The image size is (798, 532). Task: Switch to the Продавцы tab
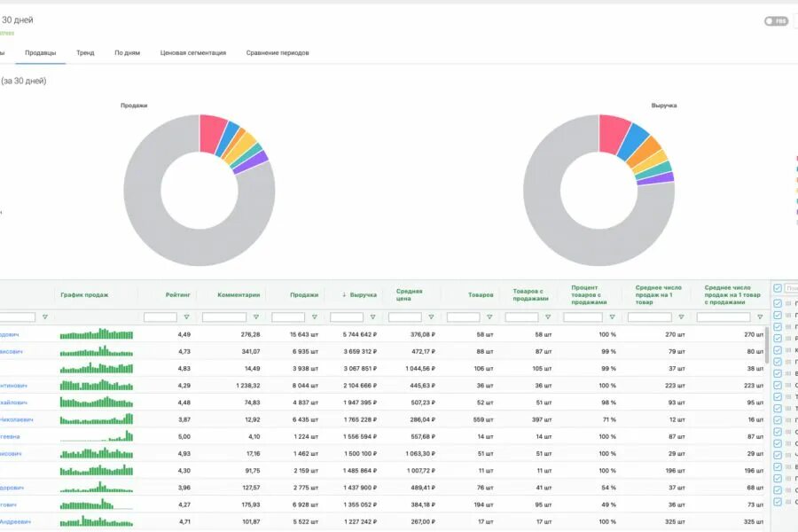tap(41, 53)
